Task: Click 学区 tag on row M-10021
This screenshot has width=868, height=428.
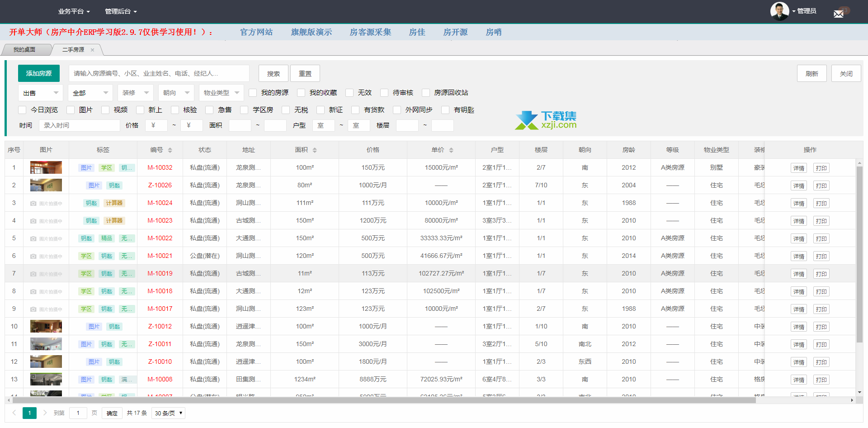Action: 86,256
